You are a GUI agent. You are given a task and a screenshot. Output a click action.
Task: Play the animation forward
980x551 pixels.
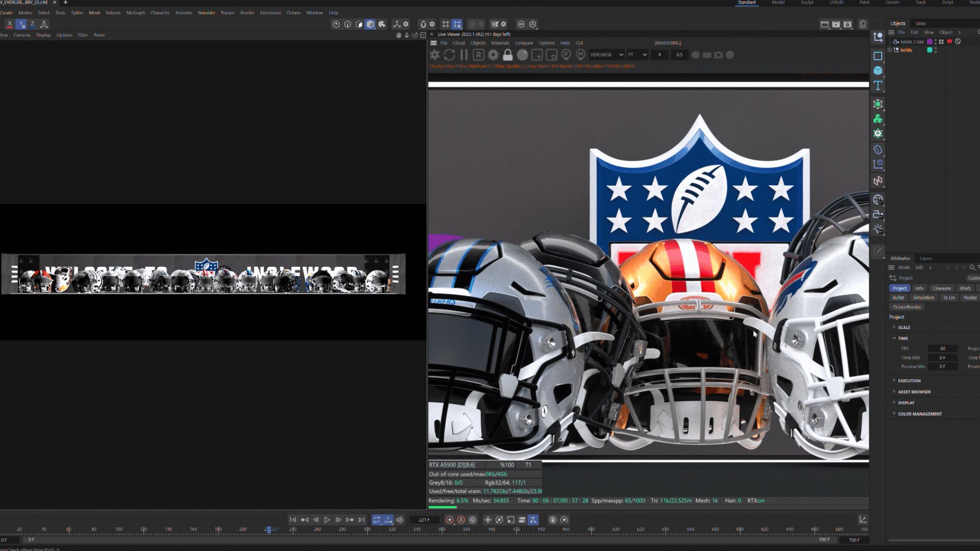(327, 520)
